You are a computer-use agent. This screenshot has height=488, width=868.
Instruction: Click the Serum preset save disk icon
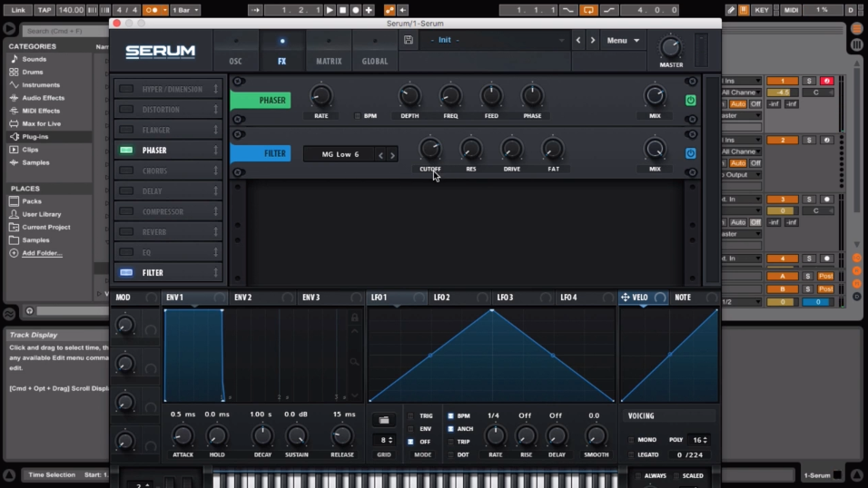[x=409, y=40]
